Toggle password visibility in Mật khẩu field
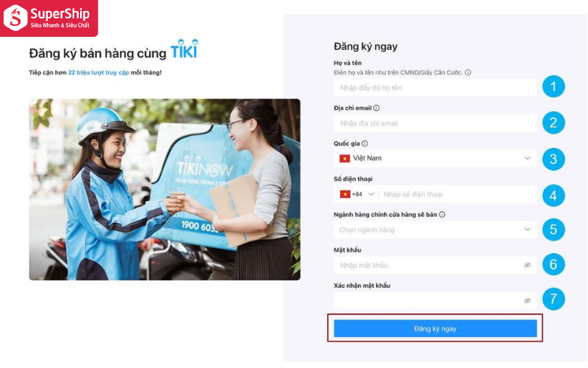This screenshot has height=368, width=588. pyautogui.click(x=527, y=265)
